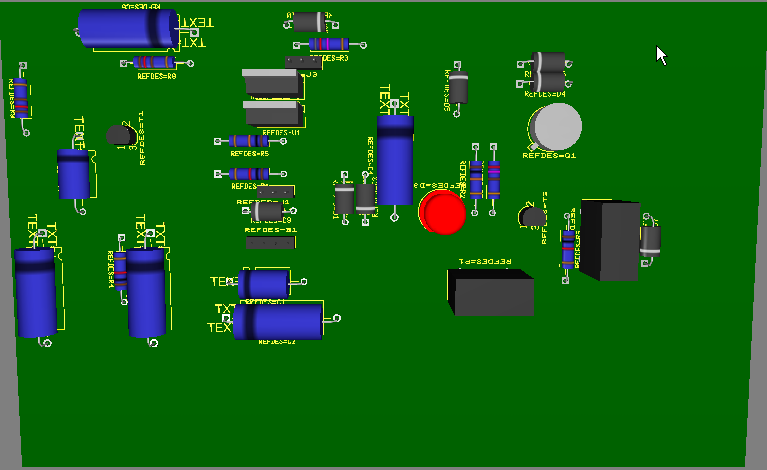Click the diode labeled REFDES=D9
Viewport: 767px width, 470px height.
[x=268, y=211]
